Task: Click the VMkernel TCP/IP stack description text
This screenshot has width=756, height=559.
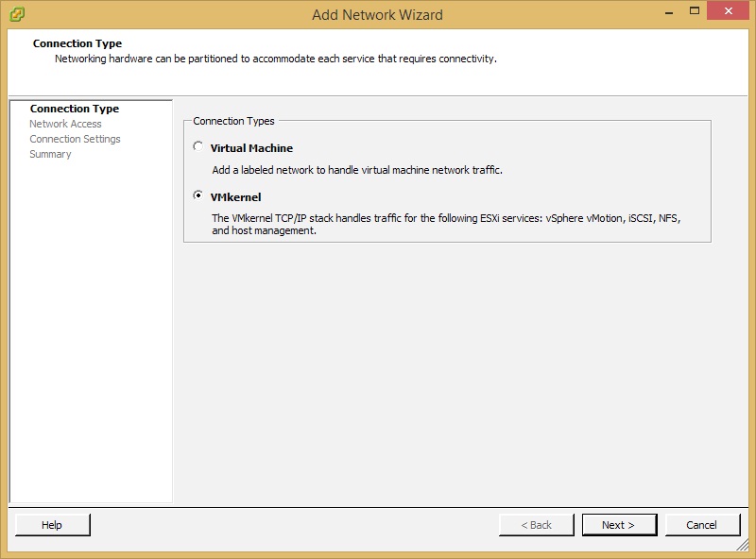Action: (446, 224)
